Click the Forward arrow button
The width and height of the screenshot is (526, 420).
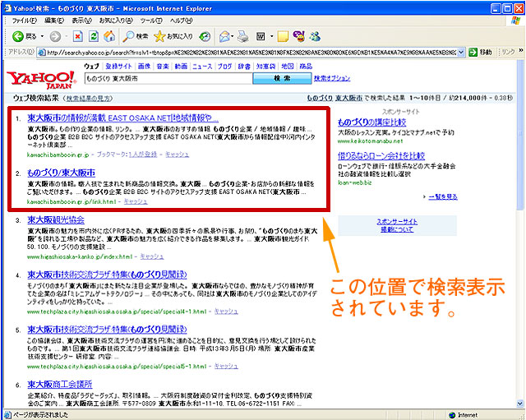[55, 36]
